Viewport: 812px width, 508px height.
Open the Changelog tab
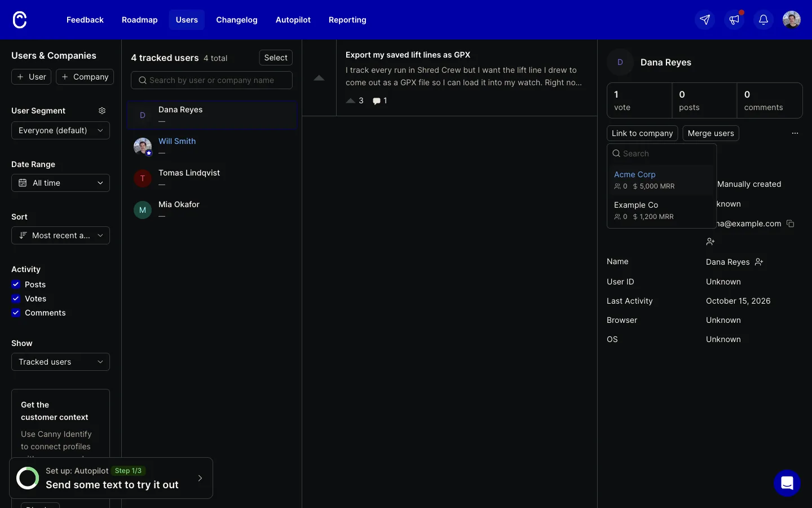point(237,20)
